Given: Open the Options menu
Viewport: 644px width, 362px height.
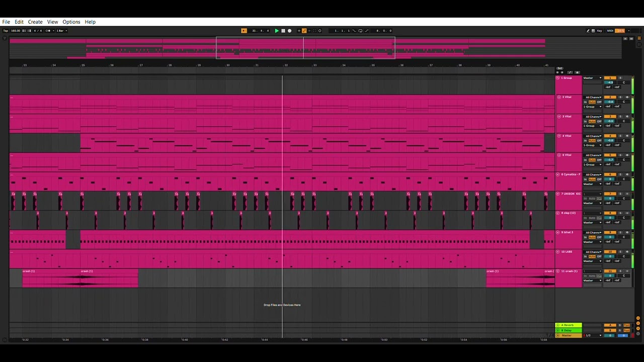Looking at the screenshot, I should (x=71, y=22).
